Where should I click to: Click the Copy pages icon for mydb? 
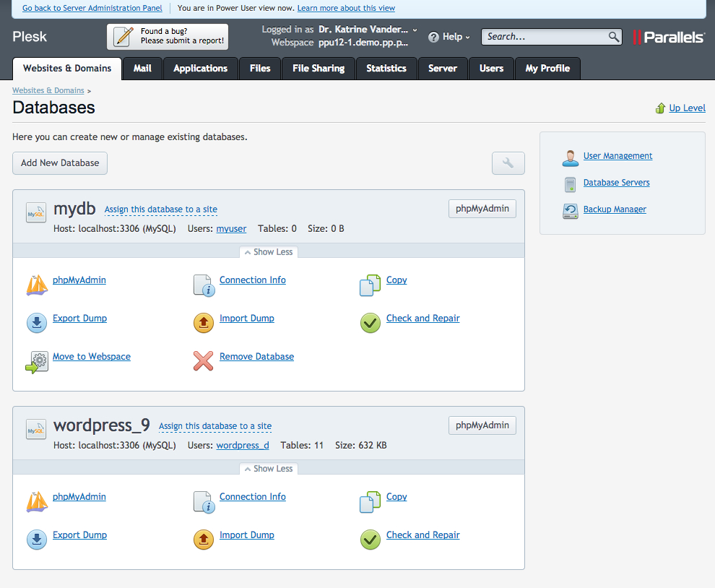[370, 285]
